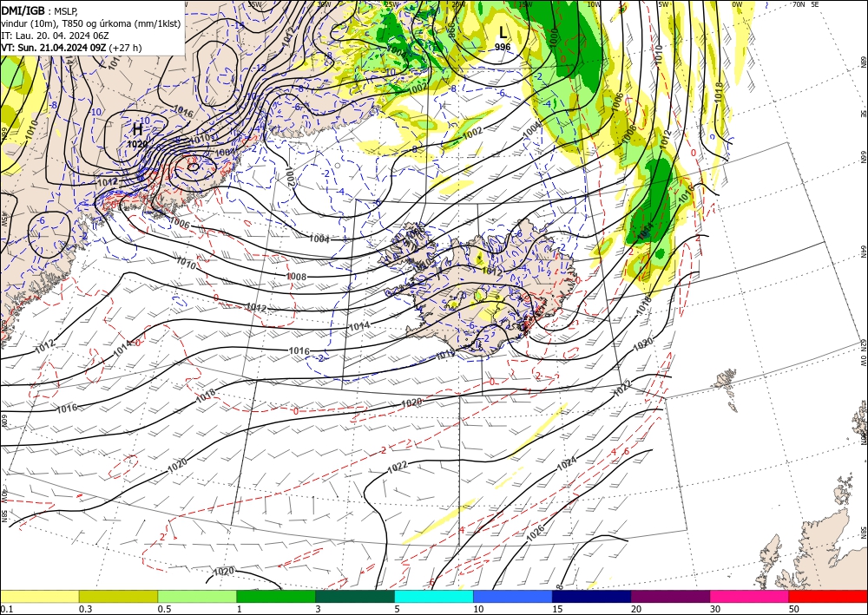The height and width of the screenshot is (615, 868).
Task: Select the green 1–3 mm legend swatch
Action: tap(276, 596)
